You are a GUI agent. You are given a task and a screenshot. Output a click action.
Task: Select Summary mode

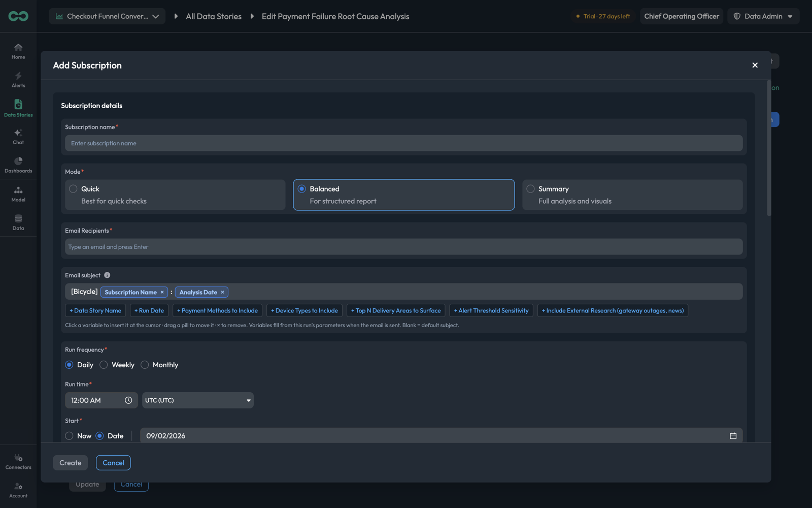click(632, 195)
